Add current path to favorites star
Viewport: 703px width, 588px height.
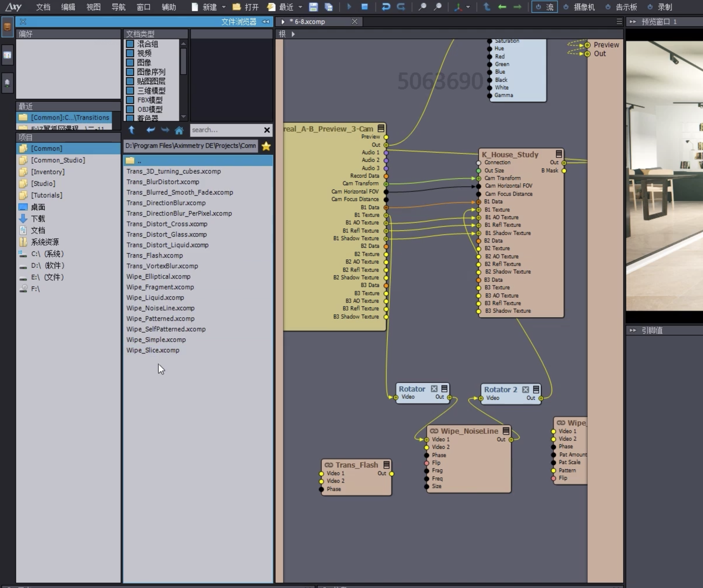266,146
